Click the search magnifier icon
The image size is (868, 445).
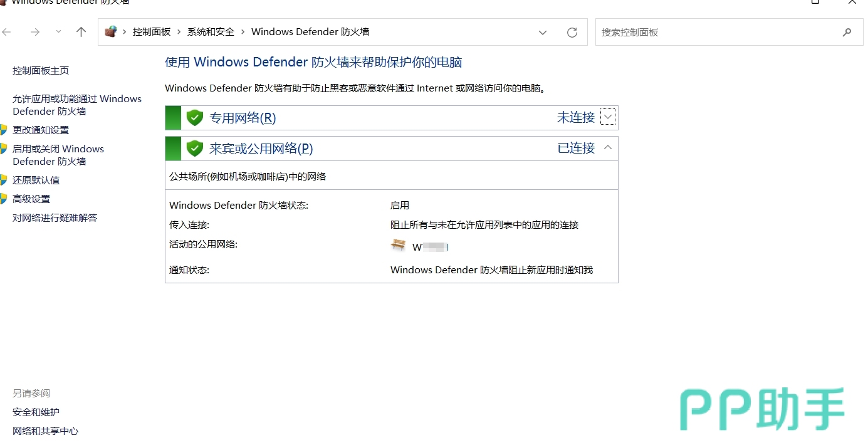(x=847, y=33)
